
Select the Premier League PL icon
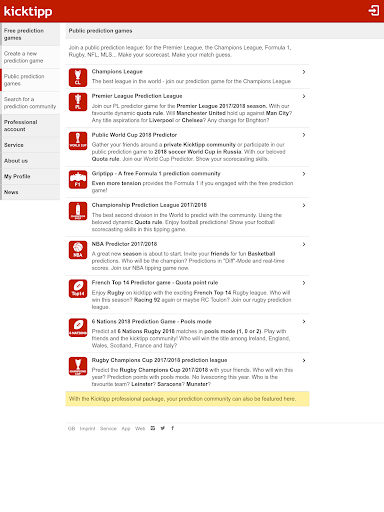78,102
